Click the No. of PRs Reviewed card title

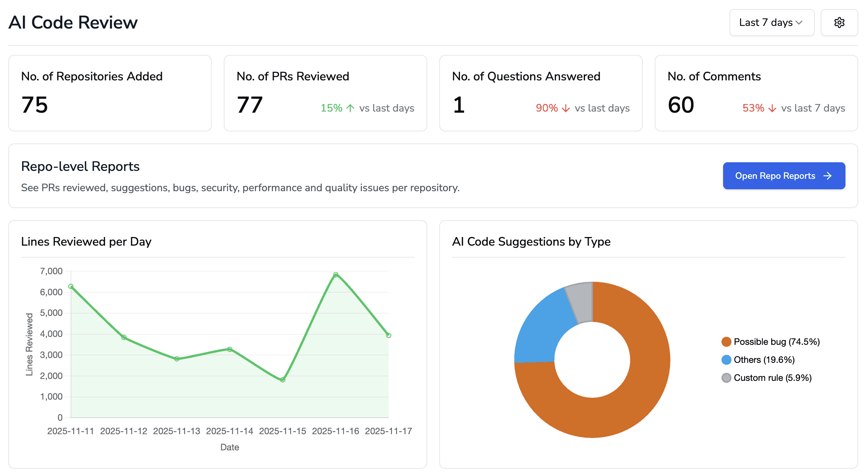pyautogui.click(x=293, y=76)
